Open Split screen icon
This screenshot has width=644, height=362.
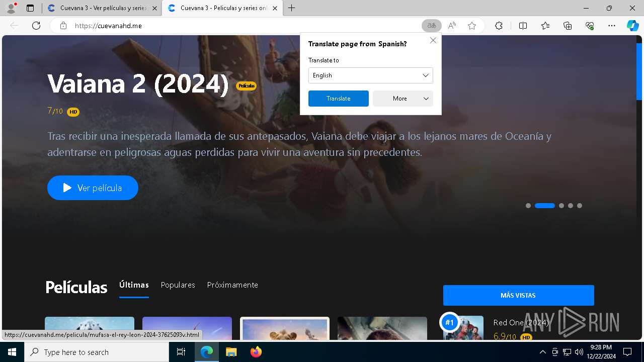[523, 26]
